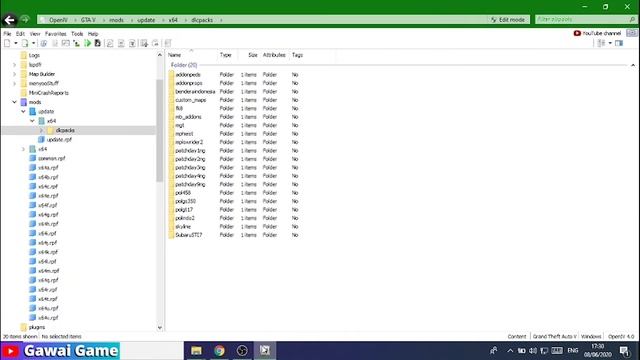Sort by the Type column header
640x360 pixels.
pos(226,55)
